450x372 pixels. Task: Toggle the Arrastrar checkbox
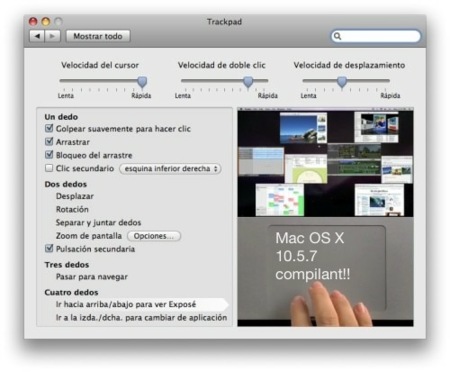[49, 142]
